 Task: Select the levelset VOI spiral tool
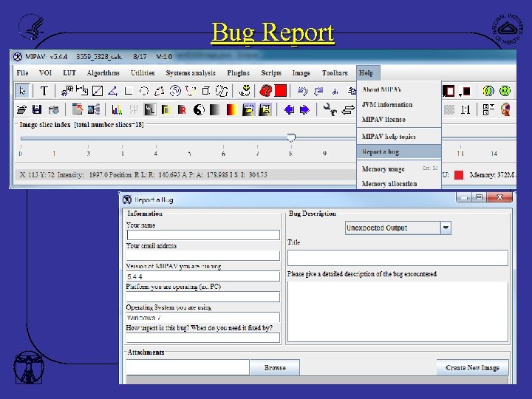click(175, 91)
